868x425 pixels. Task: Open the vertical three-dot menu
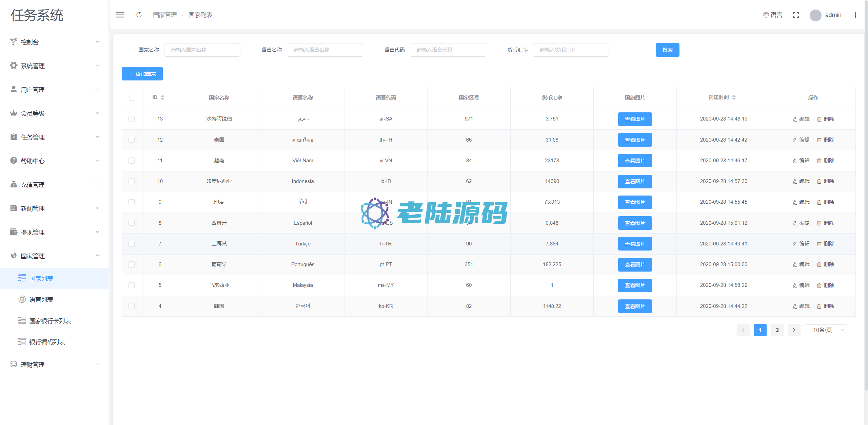point(855,15)
